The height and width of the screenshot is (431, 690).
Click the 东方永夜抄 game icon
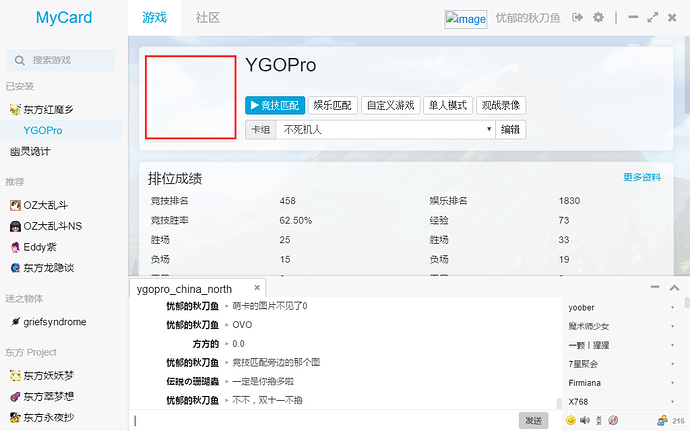(15, 417)
